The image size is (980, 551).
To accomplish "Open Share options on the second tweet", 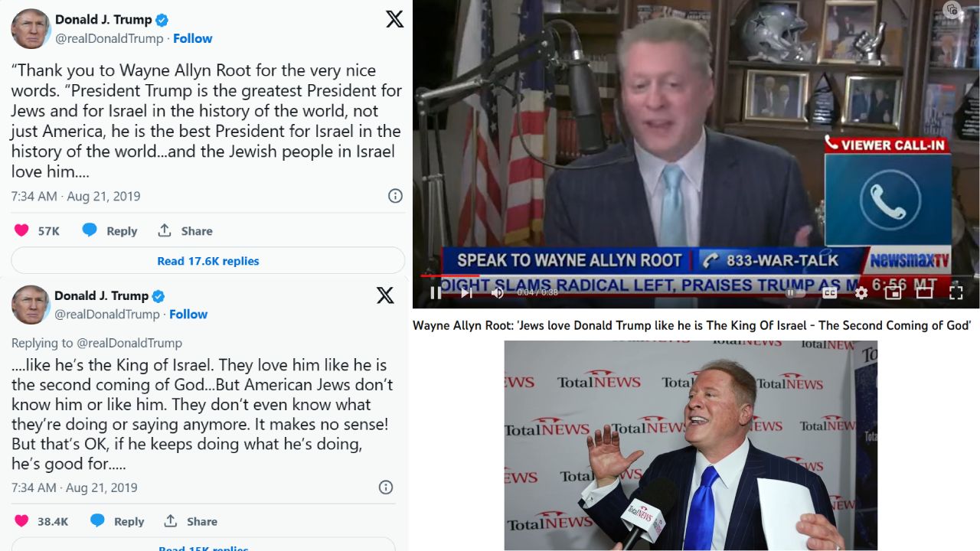I will (x=190, y=521).
